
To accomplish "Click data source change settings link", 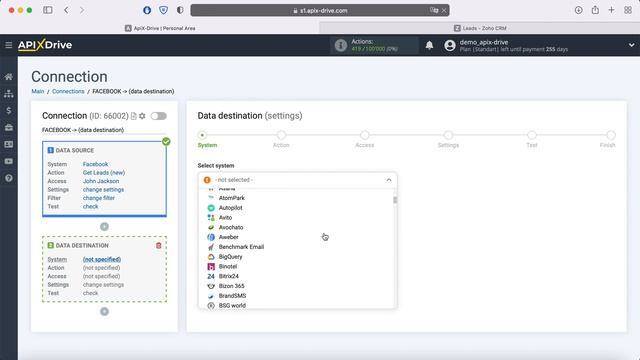I will (x=103, y=190).
